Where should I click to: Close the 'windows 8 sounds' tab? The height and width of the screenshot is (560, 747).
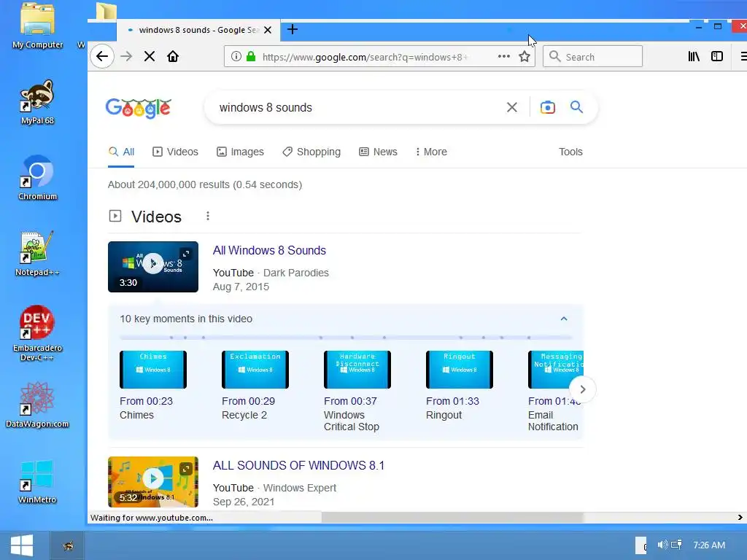click(x=268, y=30)
